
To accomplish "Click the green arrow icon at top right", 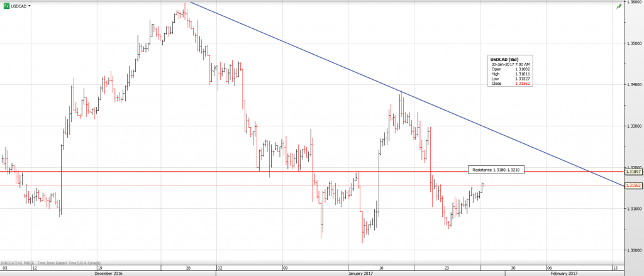I will click(x=619, y=6).
